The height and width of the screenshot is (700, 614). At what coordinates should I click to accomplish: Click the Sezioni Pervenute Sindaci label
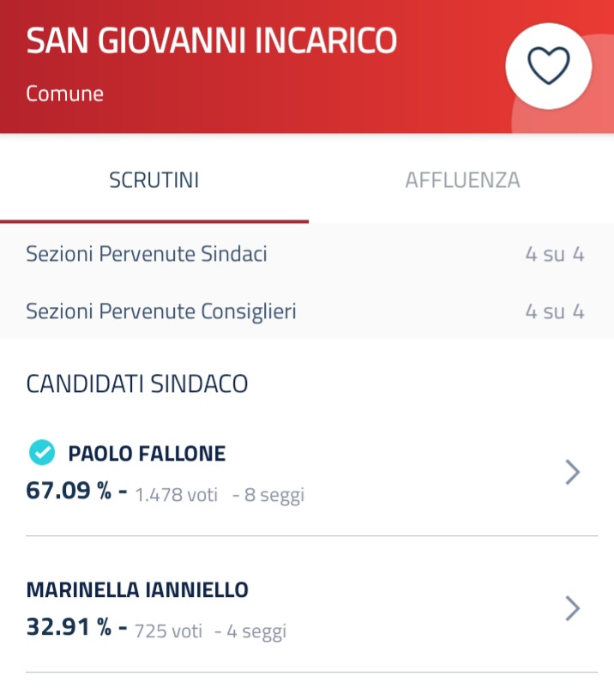[147, 254]
